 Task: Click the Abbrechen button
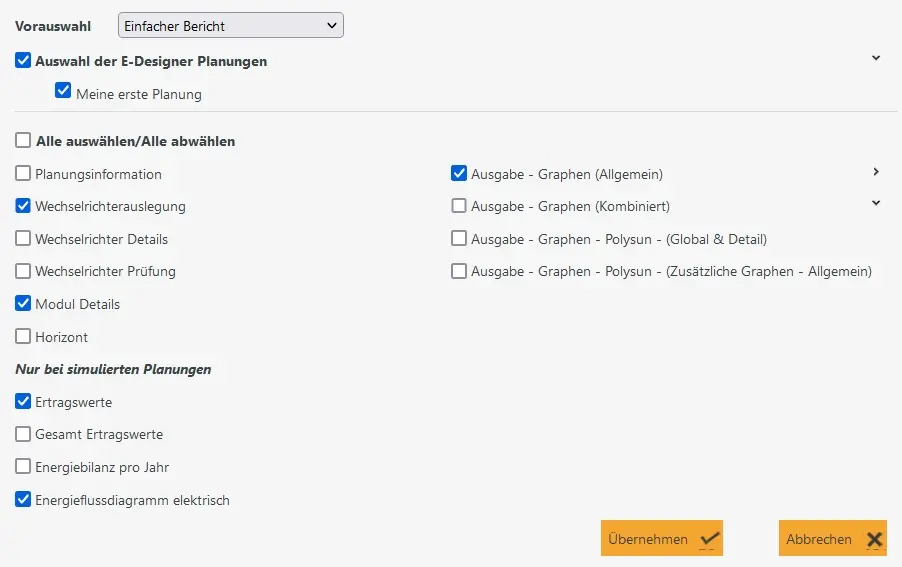pyautogui.click(x=832, y=539)
